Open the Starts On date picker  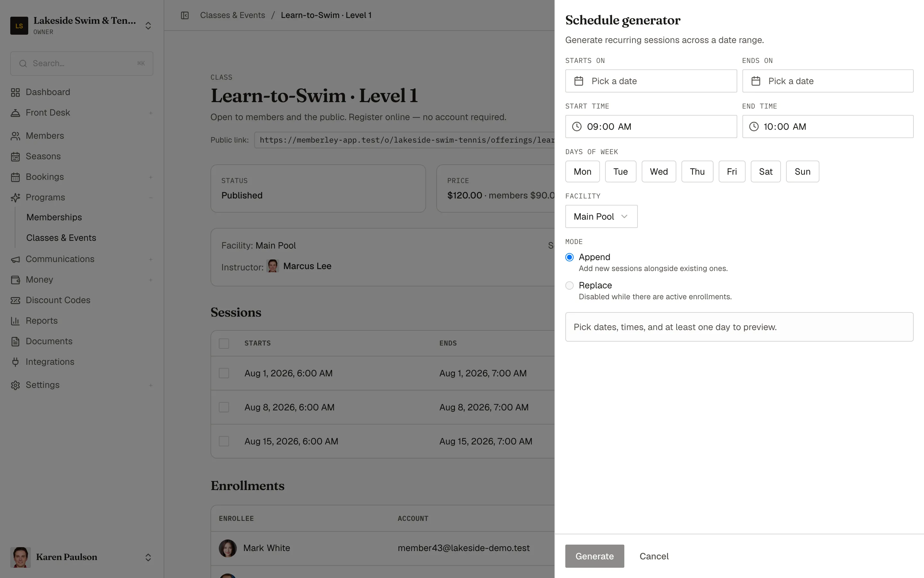tap(651, 81)
